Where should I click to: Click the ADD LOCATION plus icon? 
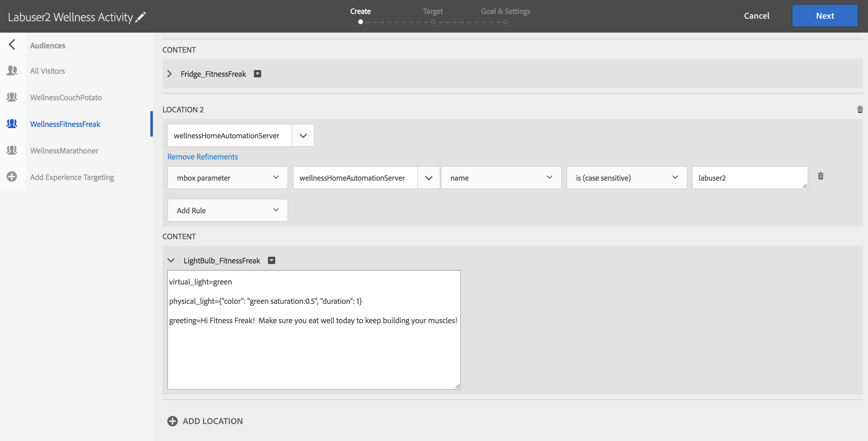click(172, 421)
